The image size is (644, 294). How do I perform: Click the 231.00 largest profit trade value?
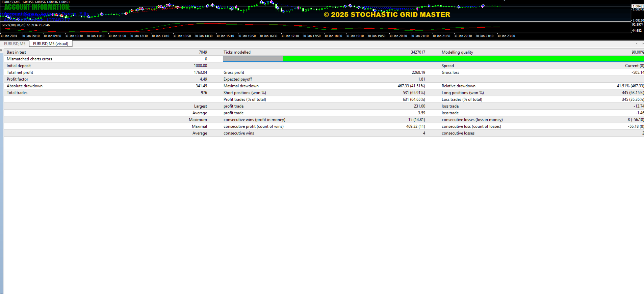(x=420, y=106)
